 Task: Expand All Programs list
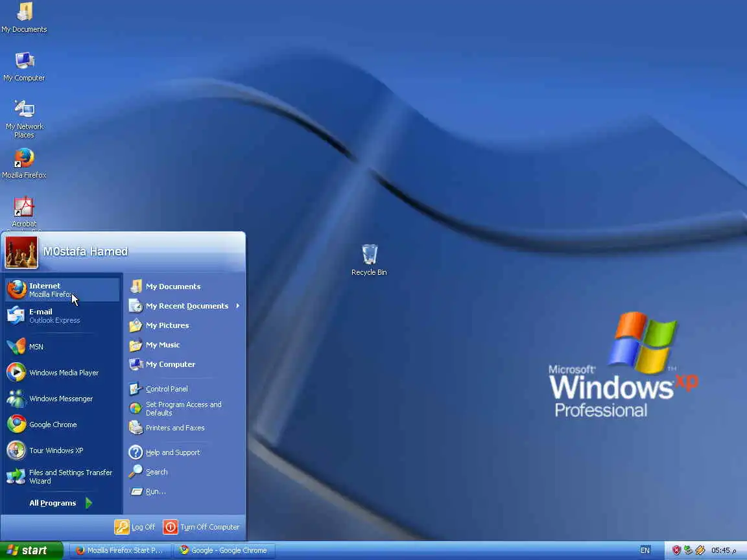[61, 503]
